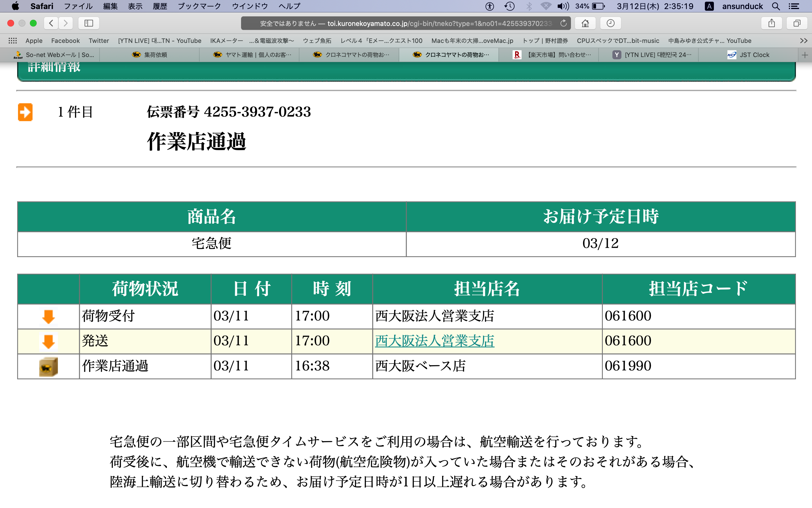Open the CPUスペックでDT...bit-music bookmark

click(618, 41)
